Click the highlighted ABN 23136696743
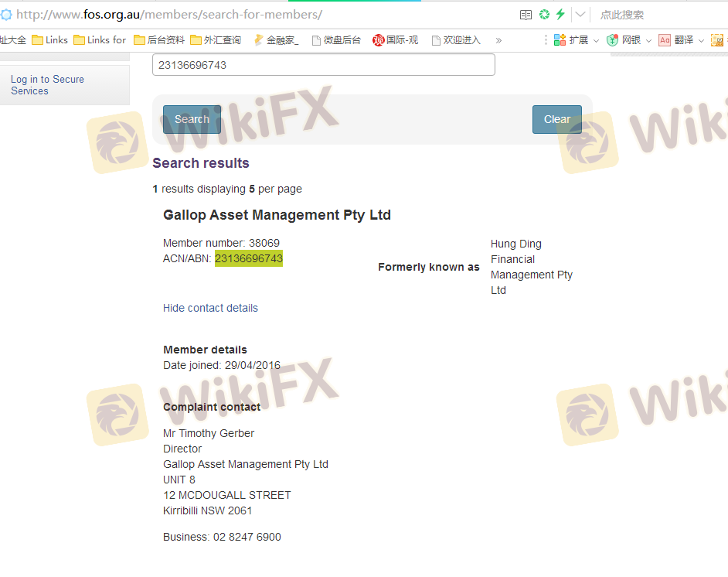This screenshot has height=577, width=728. click(x=249, y=258)
